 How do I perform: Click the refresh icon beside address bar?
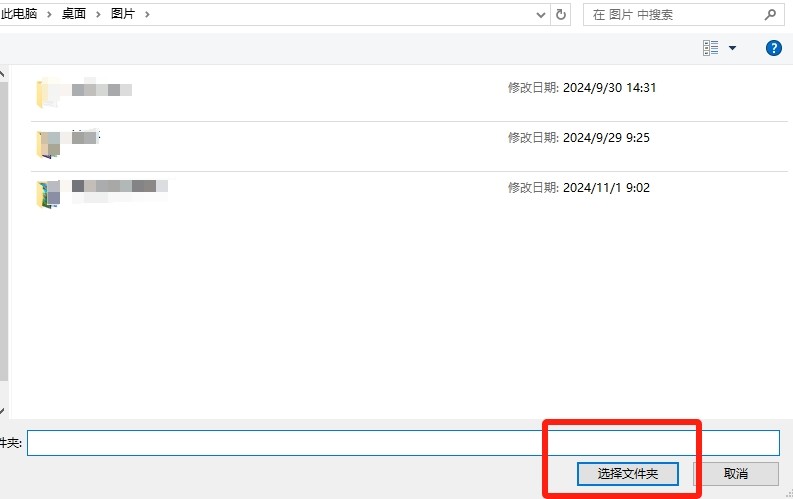pos(561,15)
